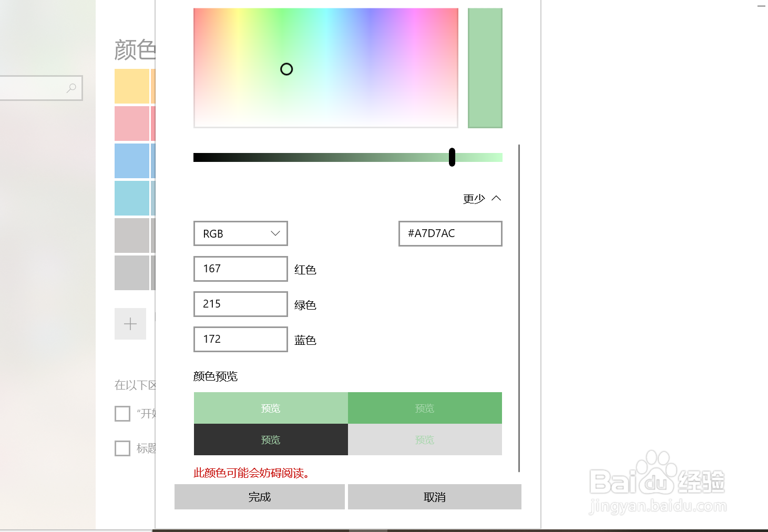The width and height of the screenshot is (768, 532).
Task: Click the 蓝色 value input field
Action: pyautogui.click(x=241, y=339)
